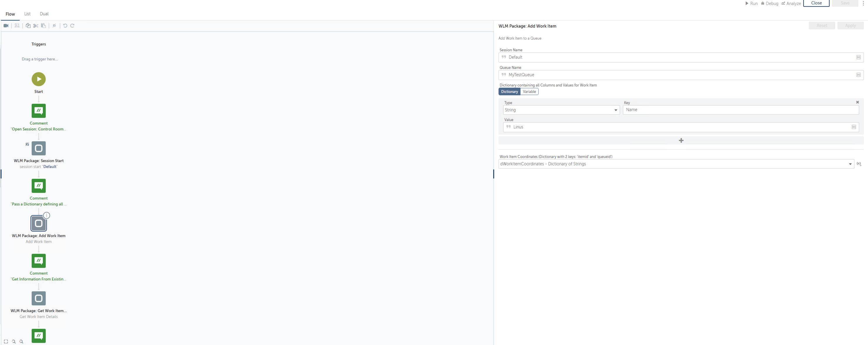Click Debug in the top bar
868x345 pixels.
tap(770, 4)
